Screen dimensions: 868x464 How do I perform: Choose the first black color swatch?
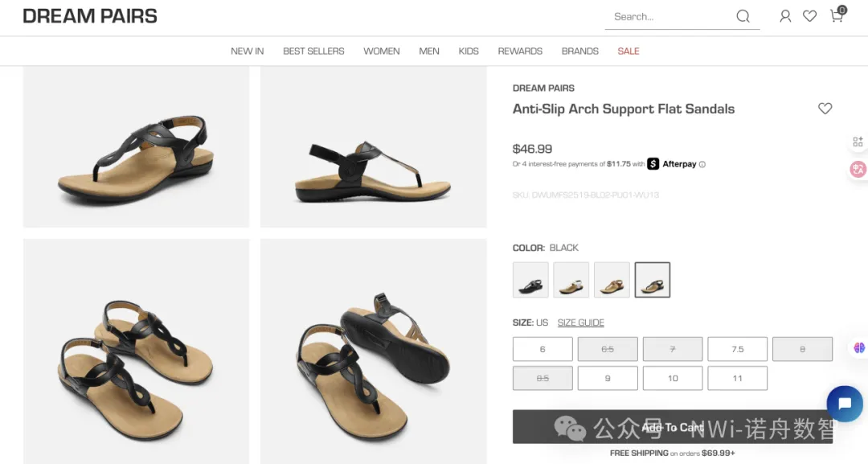pos(530,280)
